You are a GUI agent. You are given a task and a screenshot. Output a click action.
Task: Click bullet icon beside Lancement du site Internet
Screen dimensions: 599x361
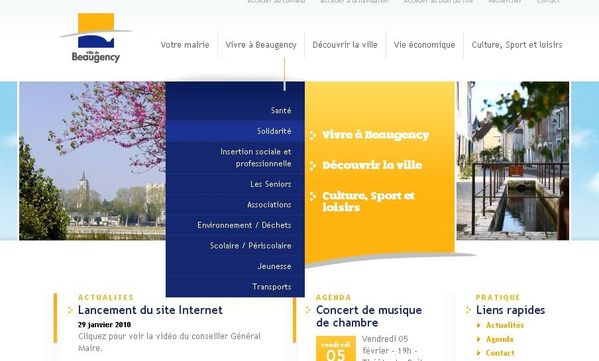point(70,310)
